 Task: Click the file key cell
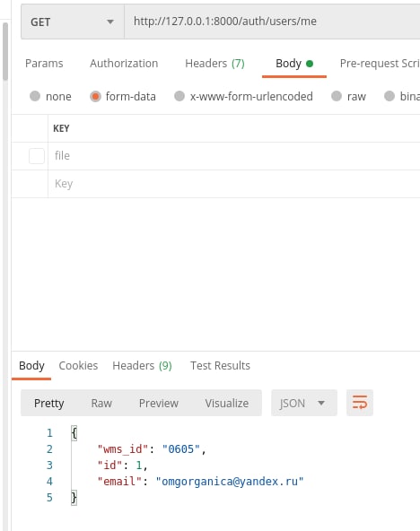(233, 156)
